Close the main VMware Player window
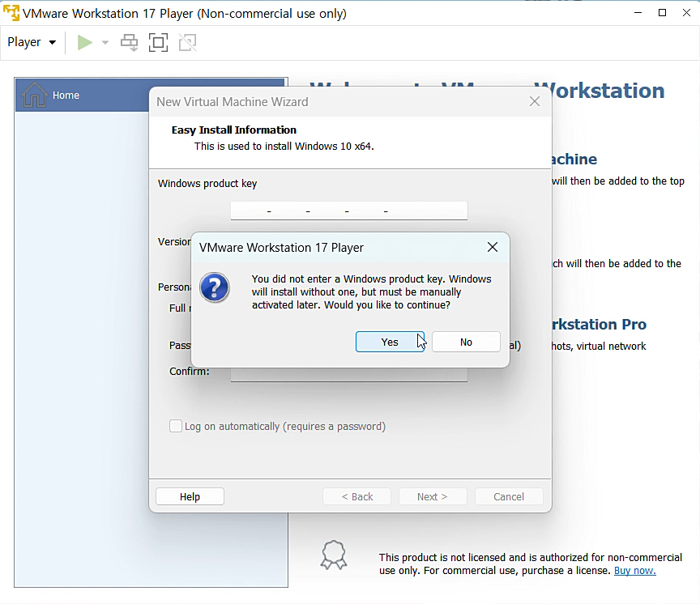 coord(686,13)
